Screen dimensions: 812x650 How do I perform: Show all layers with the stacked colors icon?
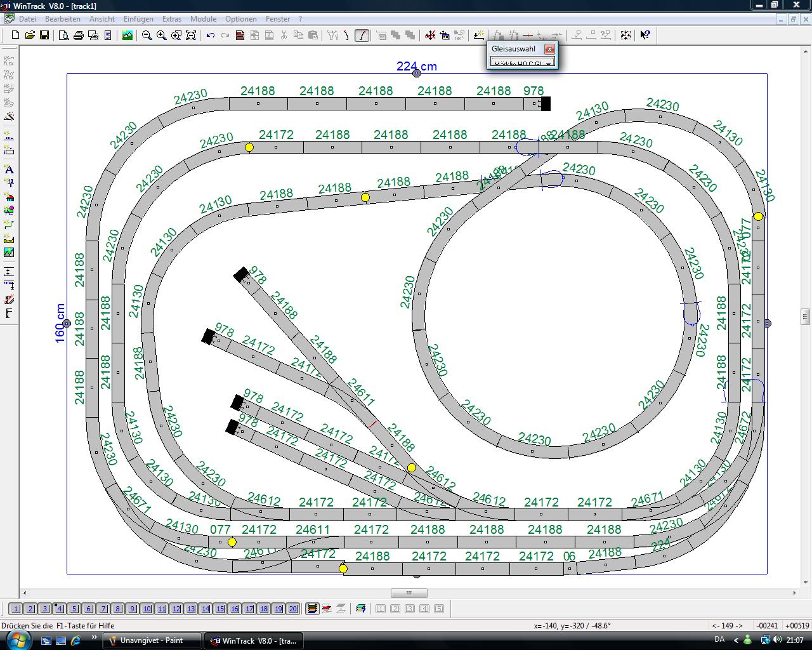pyautogui.click(x=312, y=609)
